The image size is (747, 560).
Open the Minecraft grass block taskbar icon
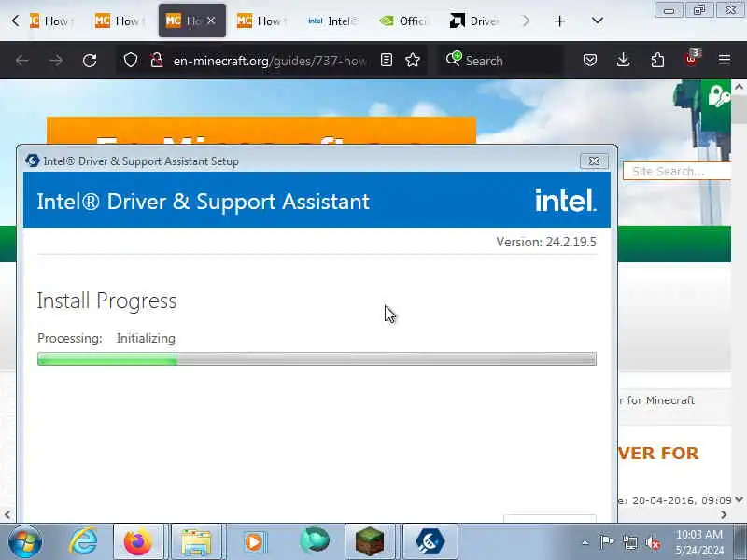pos(370,541)
